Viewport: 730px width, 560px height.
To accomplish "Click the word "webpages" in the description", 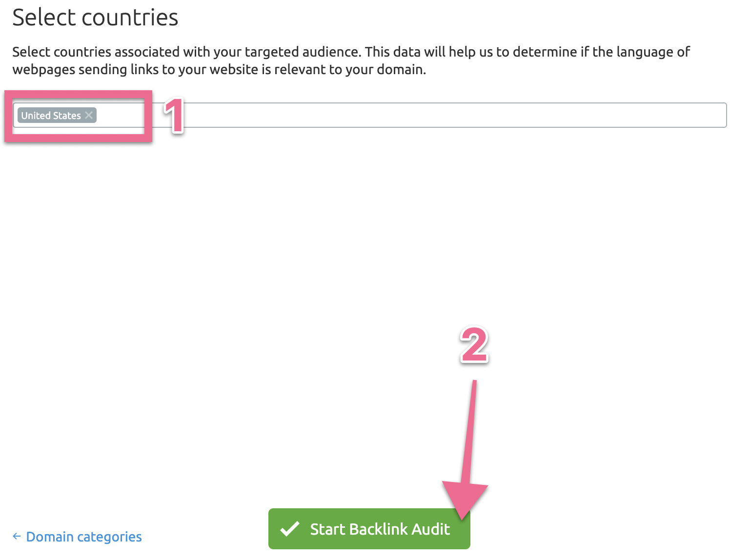I will pos(44,69).
